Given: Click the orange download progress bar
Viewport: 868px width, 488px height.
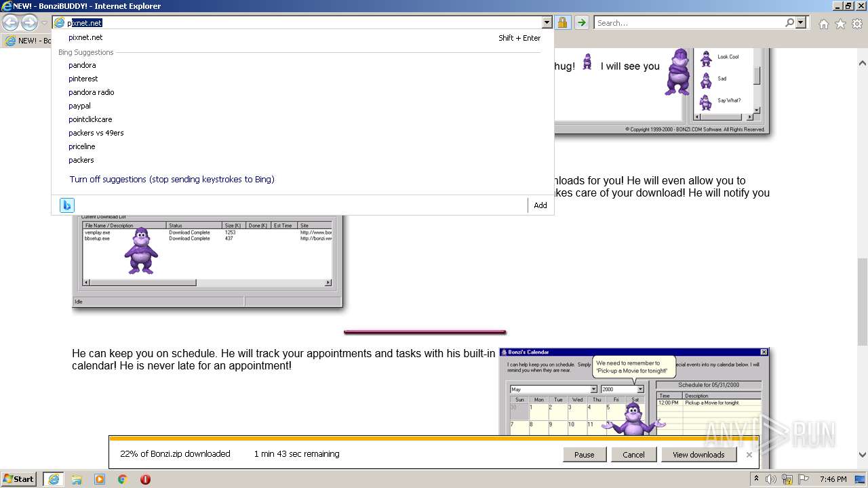Looking at the screenshot, I should coord(433,439).
